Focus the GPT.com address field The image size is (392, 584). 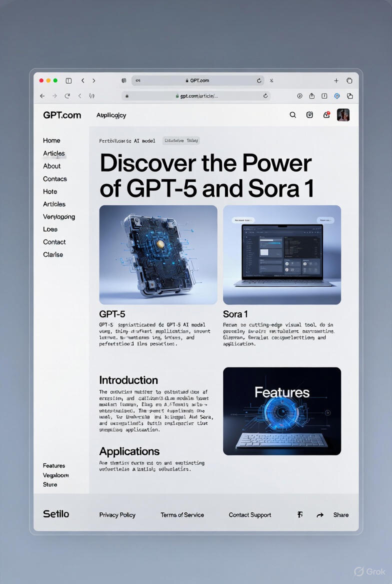198,80
